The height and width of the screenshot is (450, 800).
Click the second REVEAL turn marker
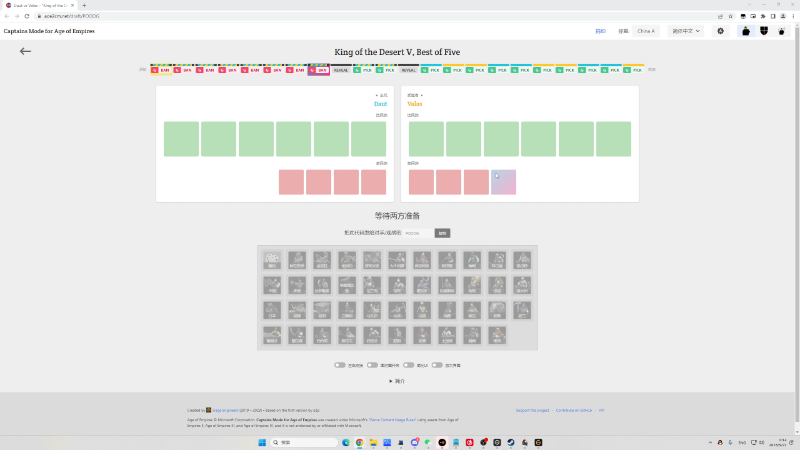[x=409, y=70]
